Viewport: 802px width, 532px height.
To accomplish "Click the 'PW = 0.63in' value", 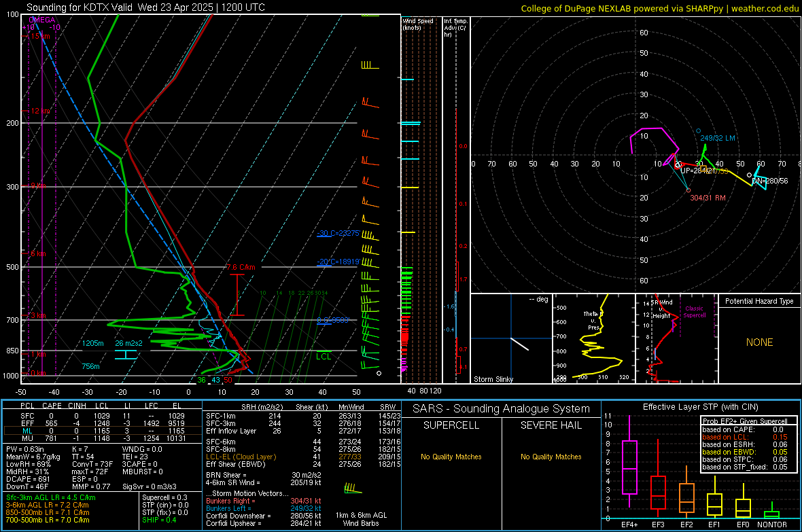I will click(x=25, y=449).
